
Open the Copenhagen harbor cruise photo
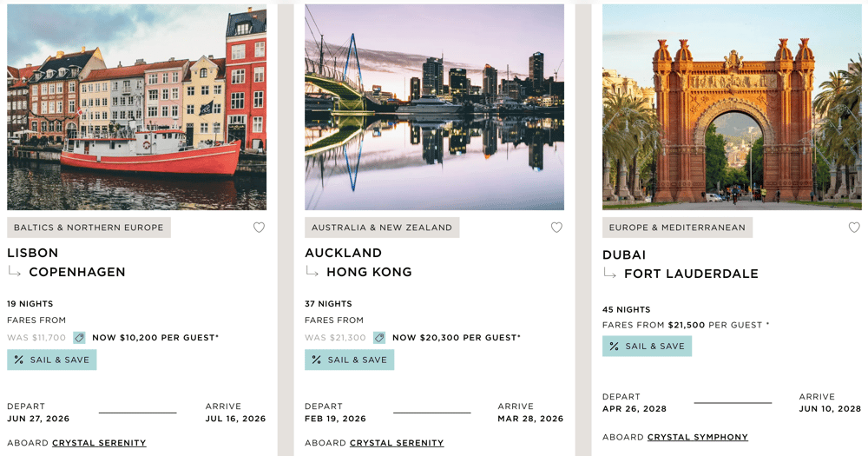click(136, 107)
